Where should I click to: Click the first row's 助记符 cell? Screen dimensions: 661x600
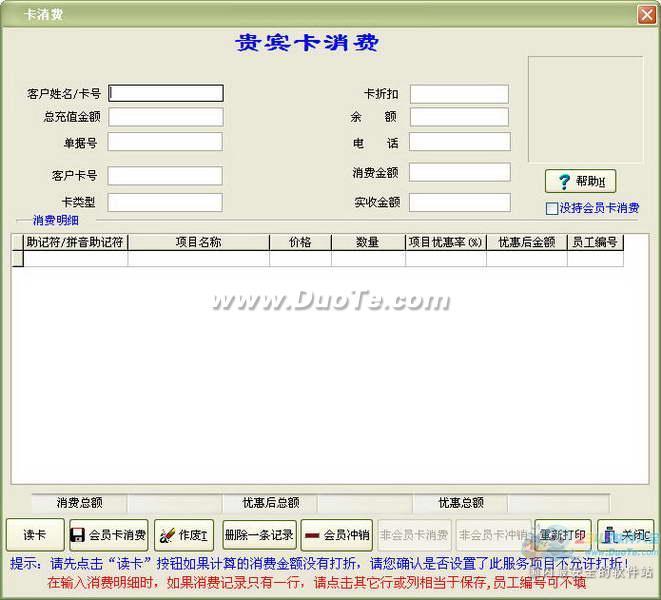[x=75, y=259]
